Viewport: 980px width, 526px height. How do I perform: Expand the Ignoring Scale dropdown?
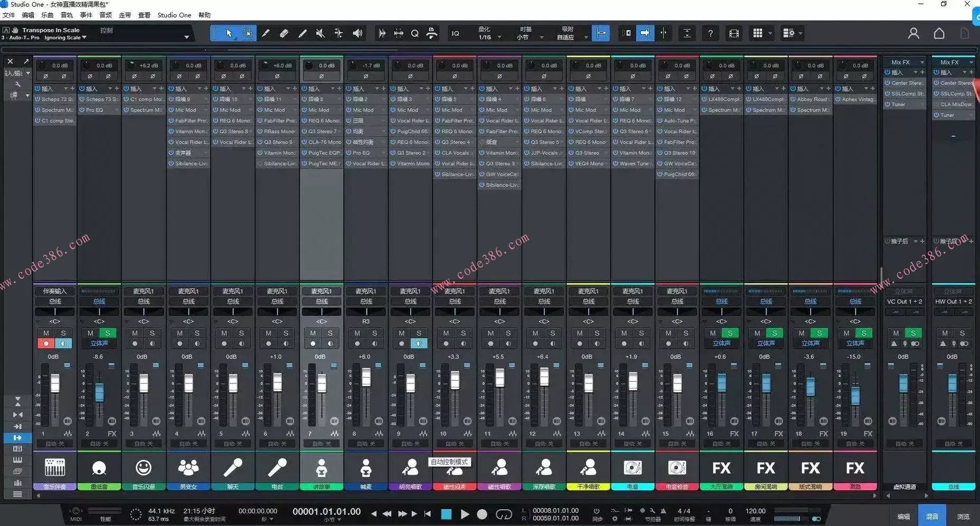pos(65,37)
